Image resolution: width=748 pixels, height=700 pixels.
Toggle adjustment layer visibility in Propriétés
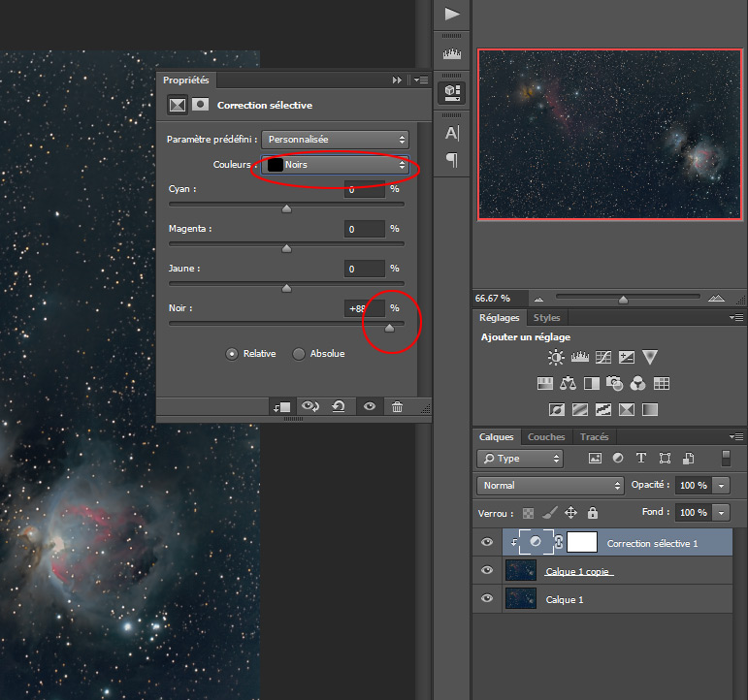point(370,406)
